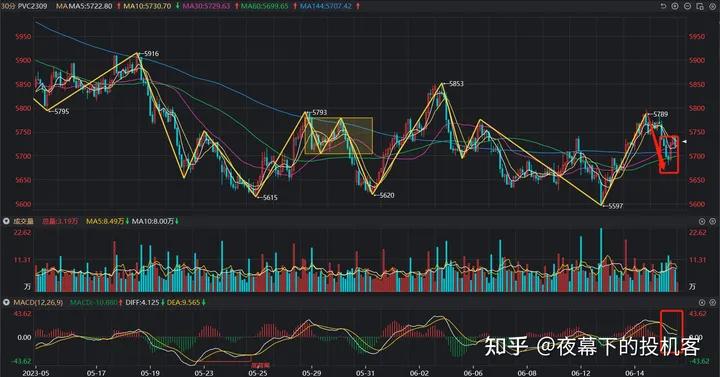Click the 06-14 date on time axis

pos(634,373)
